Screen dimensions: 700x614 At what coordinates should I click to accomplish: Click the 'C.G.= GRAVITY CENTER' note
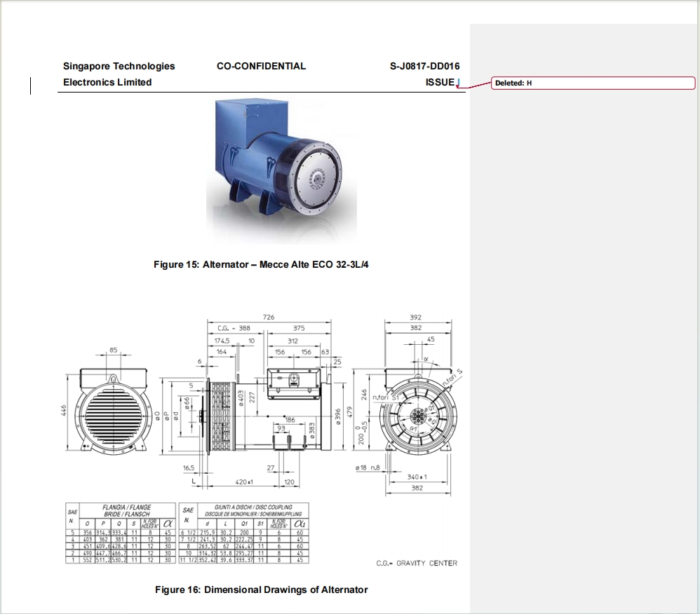417,563
